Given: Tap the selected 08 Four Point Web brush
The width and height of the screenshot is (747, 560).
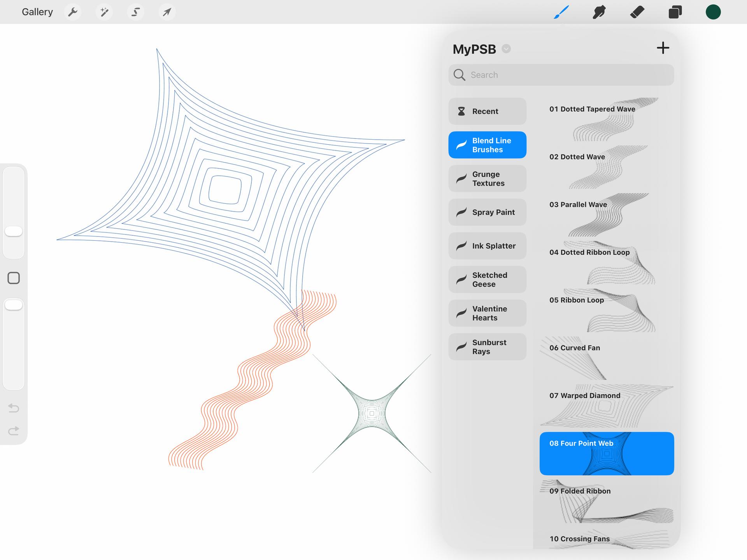Looking at the screenshot, I should pyautogui.click(x=607, y=453).
